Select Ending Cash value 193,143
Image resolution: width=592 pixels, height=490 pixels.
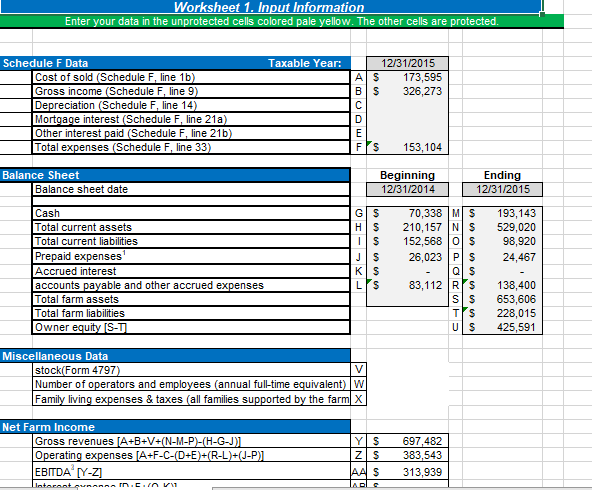[503, 213]
